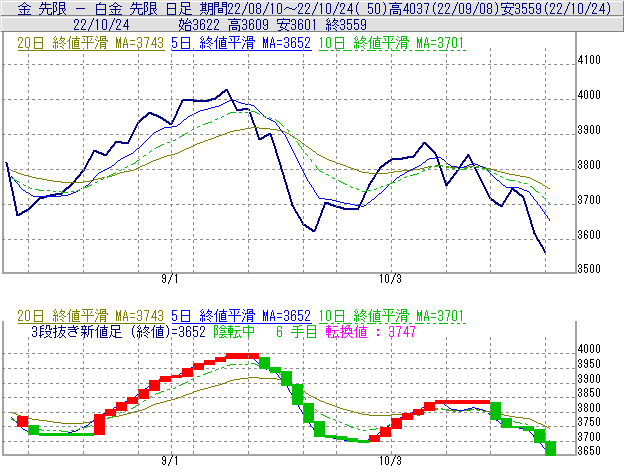This screenshot has height=475, width=624.
Task: Click the high value '高4037(22/09/08)' in title
Action: pos(444,8)
